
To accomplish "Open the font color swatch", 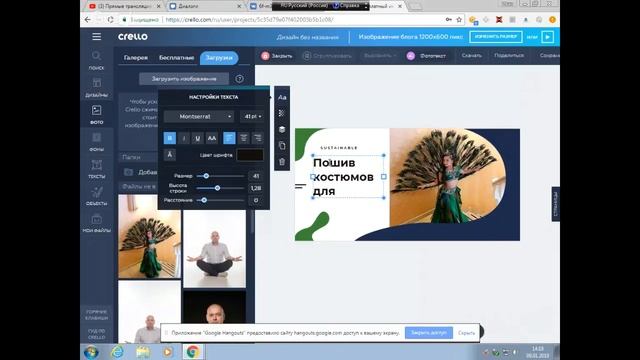I will point(250,155).
